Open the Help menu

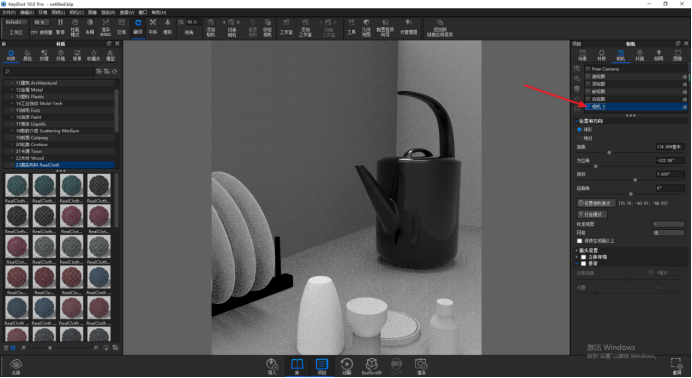(x=159, y=12)
